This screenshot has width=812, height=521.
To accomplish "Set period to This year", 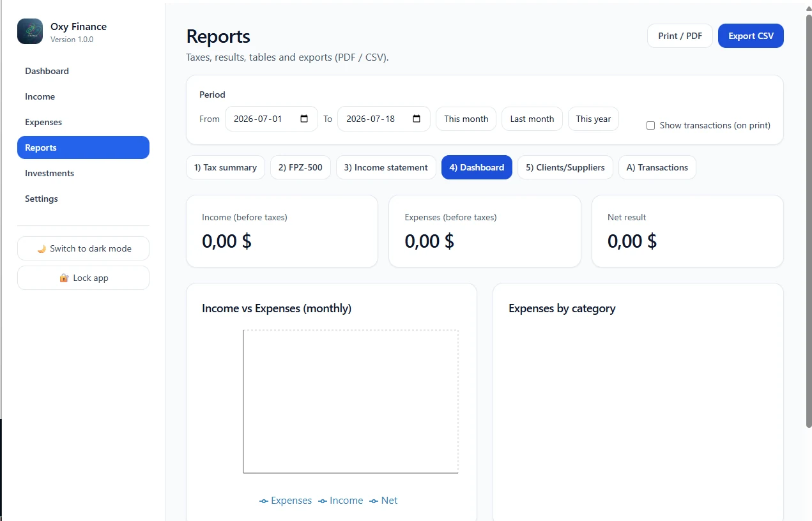I will pyautogui.click(x=594, y=119).
